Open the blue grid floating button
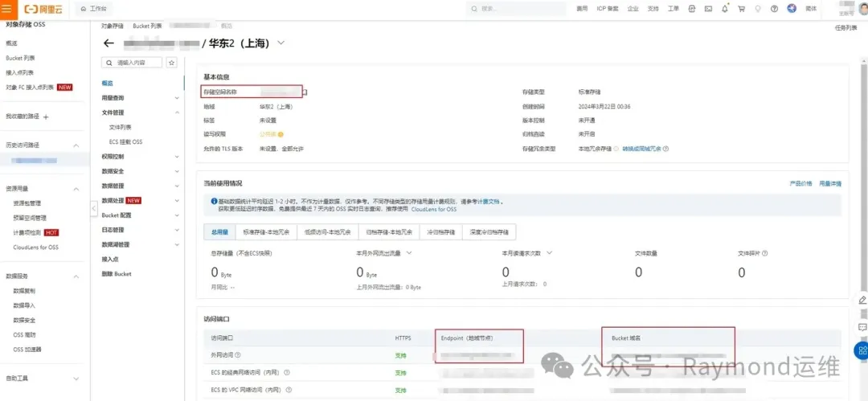This screenshot has height=401, width=868. (862, 350)
